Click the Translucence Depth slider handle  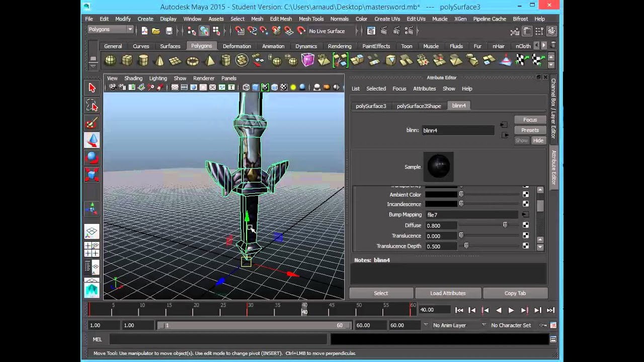coord(466,246)
